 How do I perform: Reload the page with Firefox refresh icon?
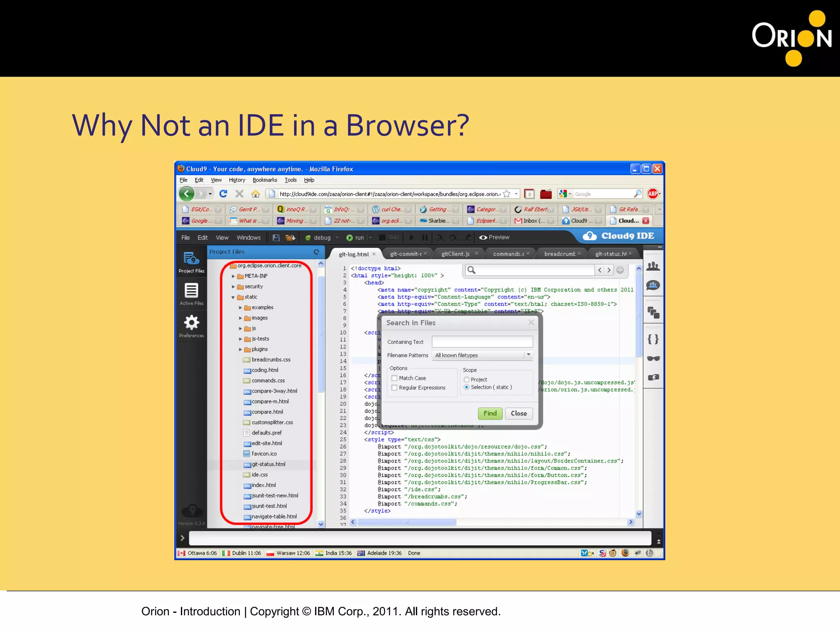click(223, 194)
